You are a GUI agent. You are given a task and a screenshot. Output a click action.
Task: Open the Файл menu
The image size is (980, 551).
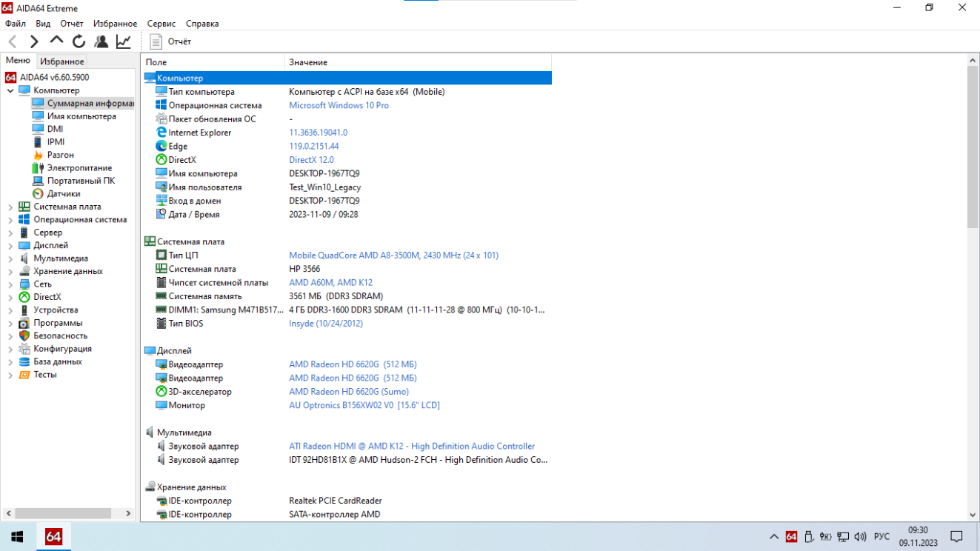click(x=15, y=24)
